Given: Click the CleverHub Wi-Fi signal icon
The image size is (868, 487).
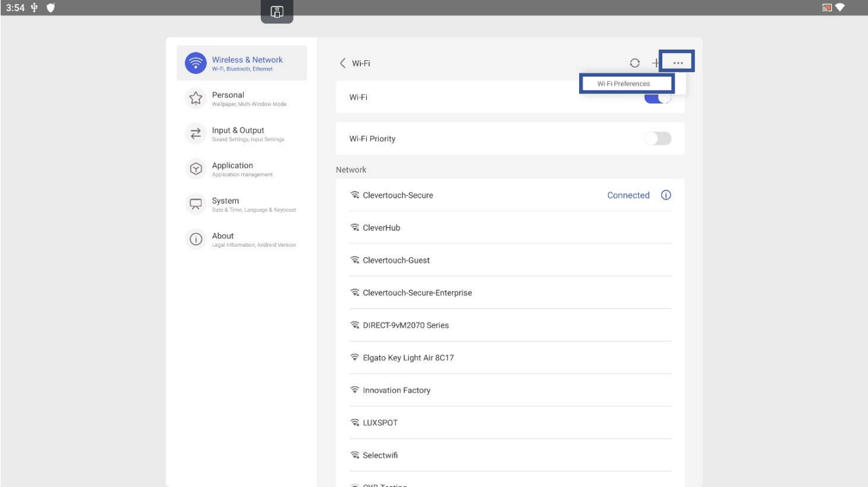Looking at the screenshot, I should pyautogui.click(x=355, y=228).
